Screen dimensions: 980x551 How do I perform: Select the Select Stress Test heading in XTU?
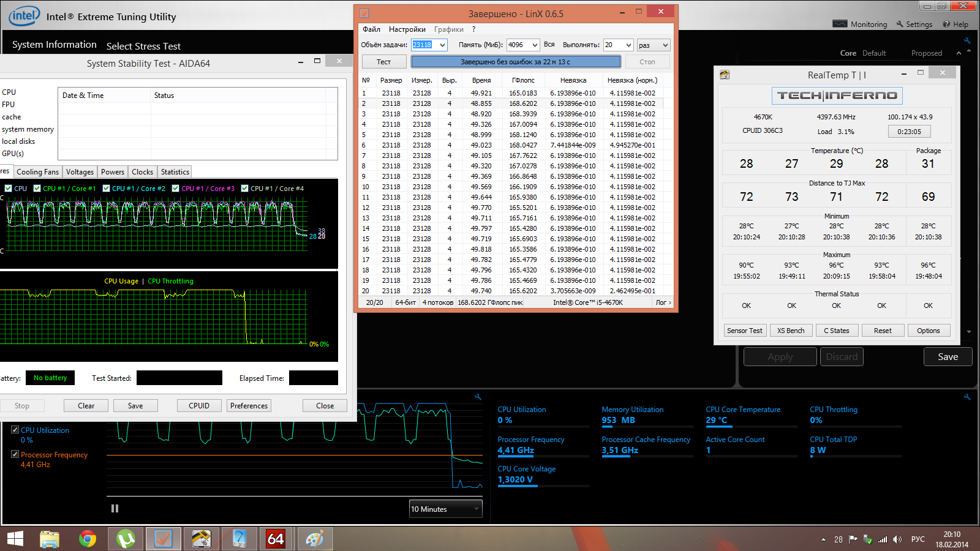coord(143,47)
